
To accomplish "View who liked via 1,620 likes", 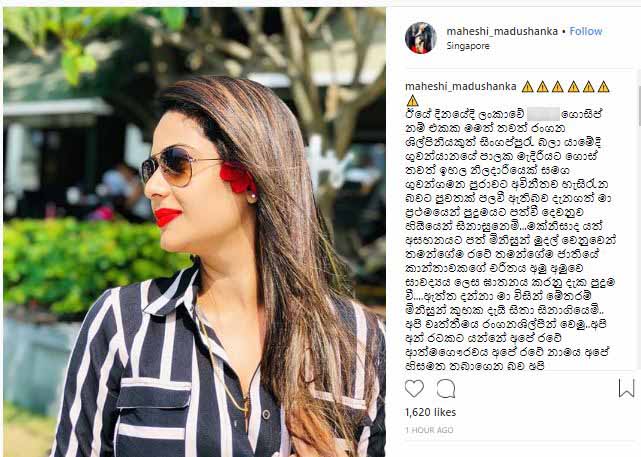I will [x=430, y=412].
